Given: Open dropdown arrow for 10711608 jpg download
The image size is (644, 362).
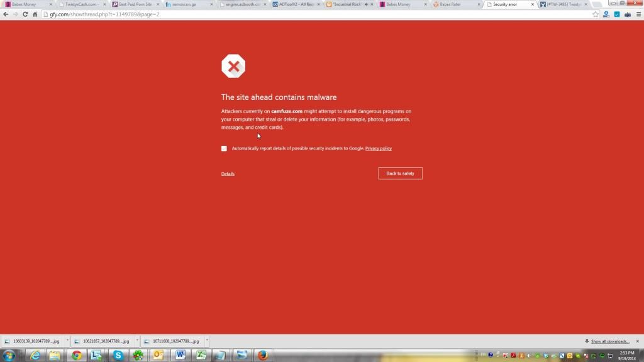Looking at the screenshot, I should [x=207, y=341].
